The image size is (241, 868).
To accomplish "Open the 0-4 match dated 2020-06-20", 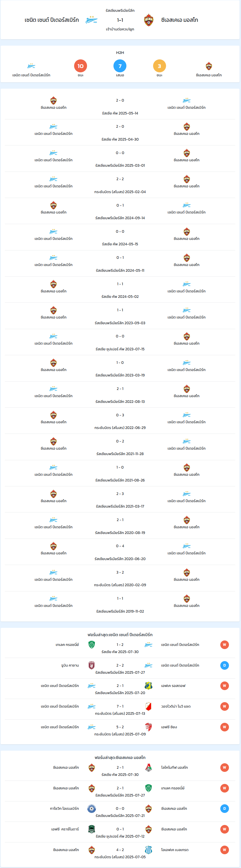I will click(120, 552).
